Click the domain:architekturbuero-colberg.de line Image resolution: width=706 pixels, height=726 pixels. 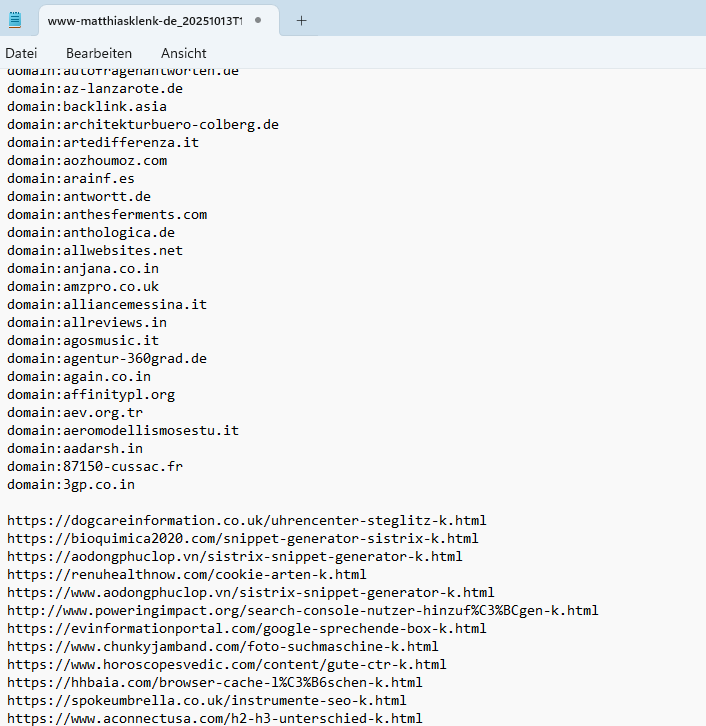(142, 125)
